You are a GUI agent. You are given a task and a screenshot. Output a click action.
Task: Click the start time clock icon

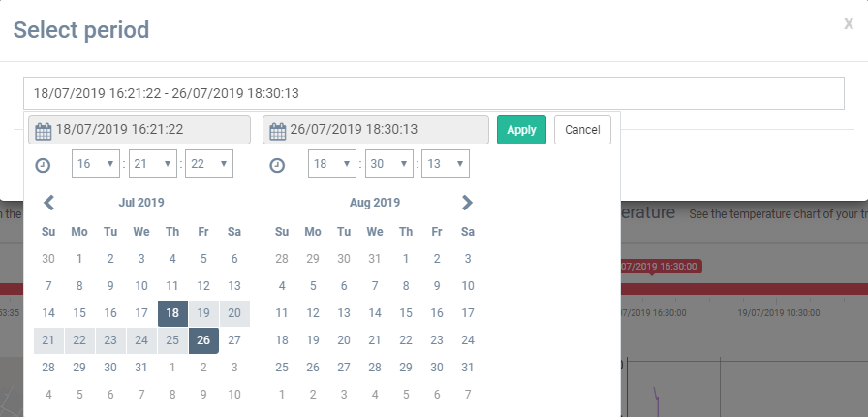(x=43, y=165)
